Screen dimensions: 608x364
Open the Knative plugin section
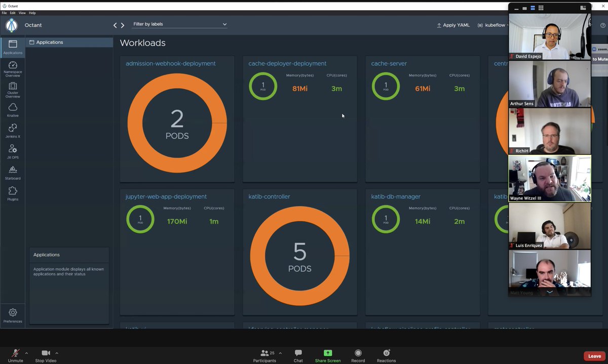pos(13,110)
